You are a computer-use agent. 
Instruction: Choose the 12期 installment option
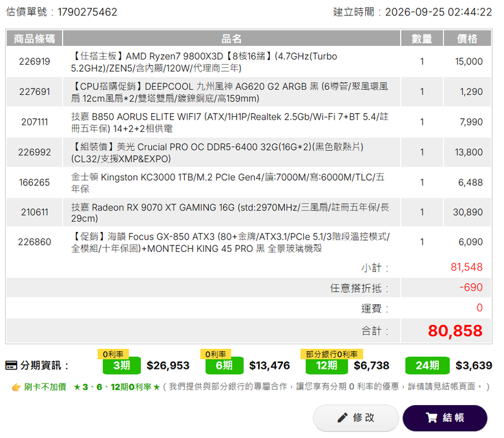pos(326,366)
